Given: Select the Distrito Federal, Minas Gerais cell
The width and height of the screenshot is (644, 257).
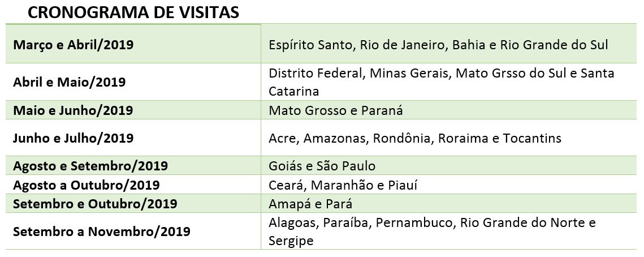Looking at the screenshot, I should (448, 82).
